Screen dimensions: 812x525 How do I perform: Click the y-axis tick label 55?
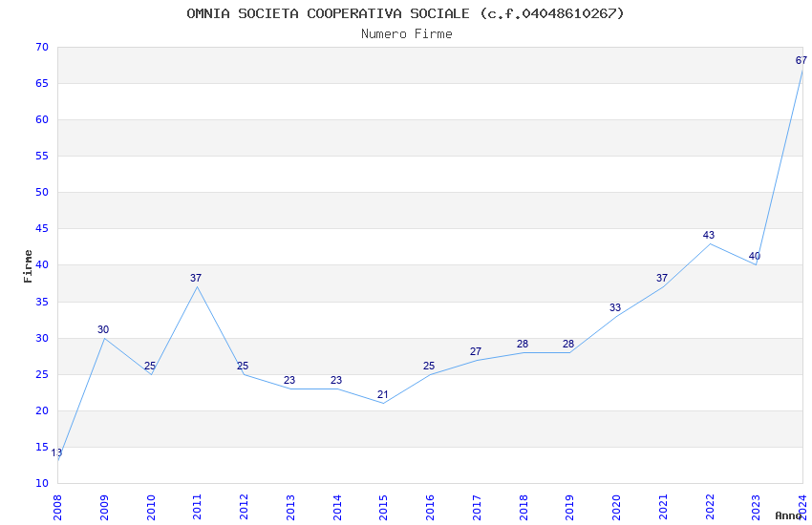(x=42, y=156)
